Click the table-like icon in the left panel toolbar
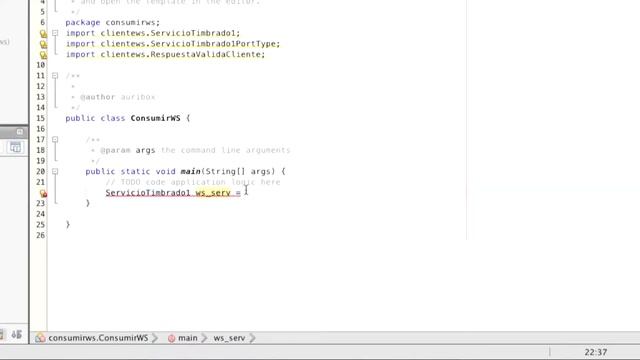The height and width of the screenshot is (360, 640). coord(16,147)
